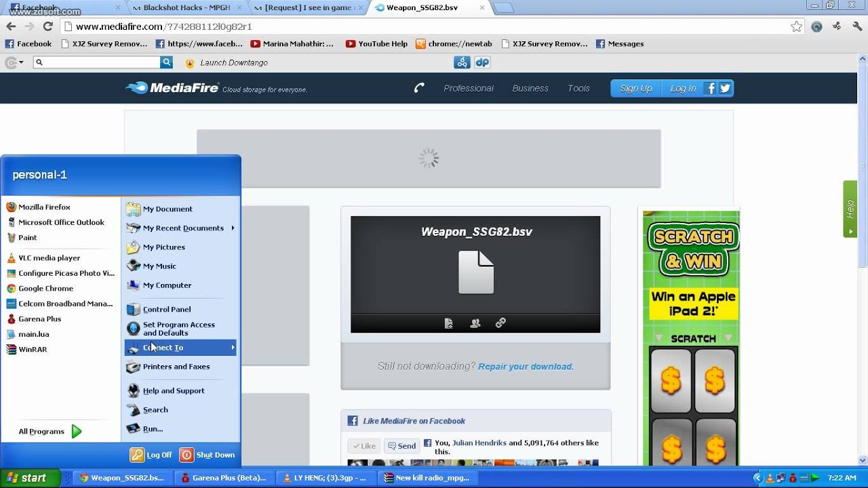The image size is (868, 488).
Task: Click MediaFire phone icon
Action: click(419, 87)
